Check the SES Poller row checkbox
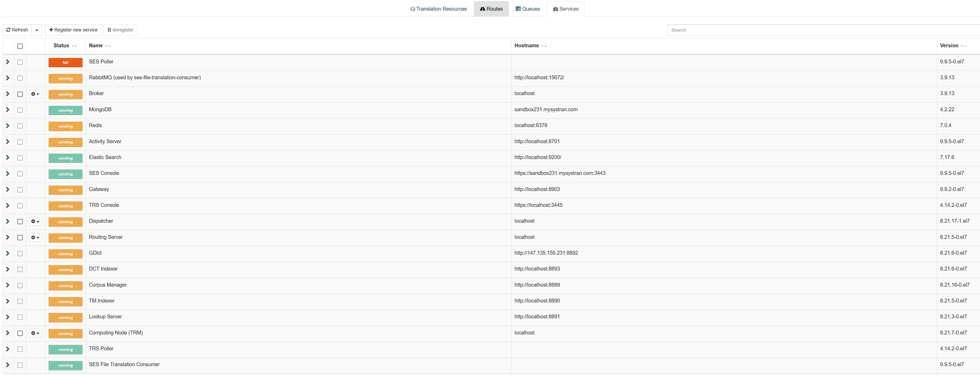 click(x=20, y=62)
